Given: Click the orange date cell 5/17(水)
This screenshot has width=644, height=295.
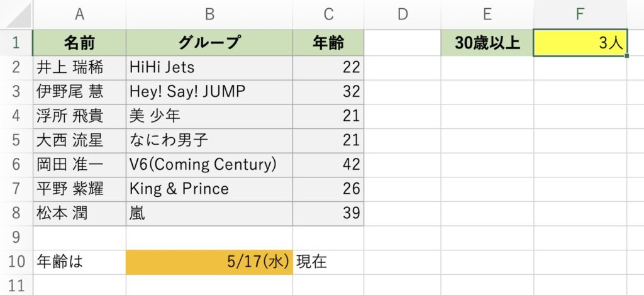Looking at the screenshot, I should pyautogui.click(x=209, y=262).
